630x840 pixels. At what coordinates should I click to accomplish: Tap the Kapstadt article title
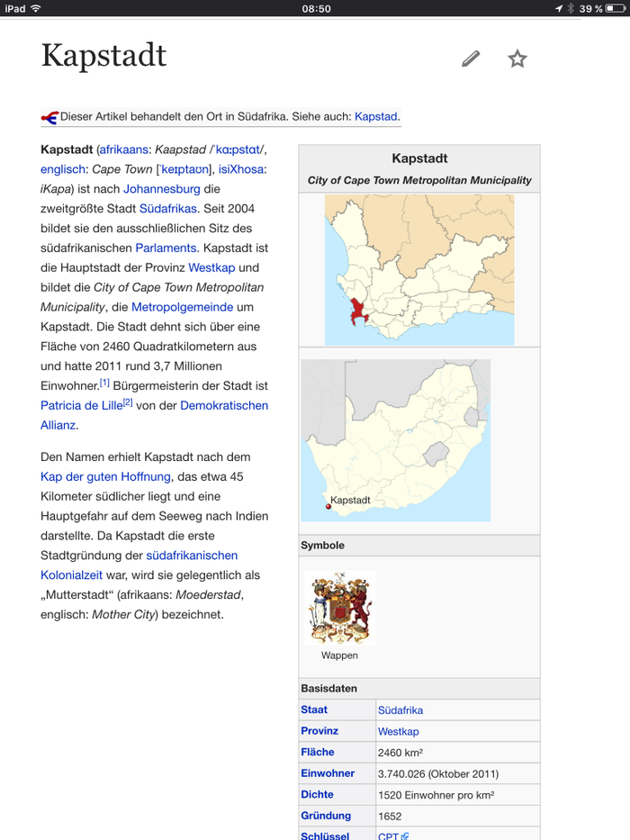click(x=103, y=55)
